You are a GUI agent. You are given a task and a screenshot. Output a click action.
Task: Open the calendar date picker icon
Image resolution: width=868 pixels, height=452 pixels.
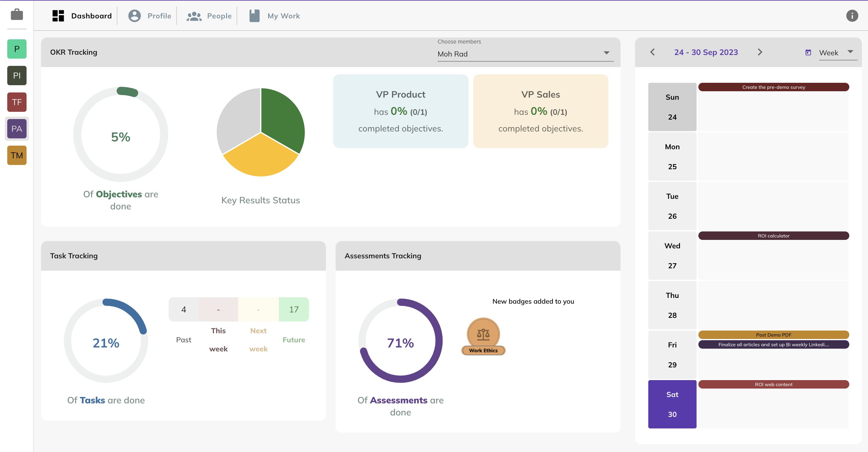(808, 52)
